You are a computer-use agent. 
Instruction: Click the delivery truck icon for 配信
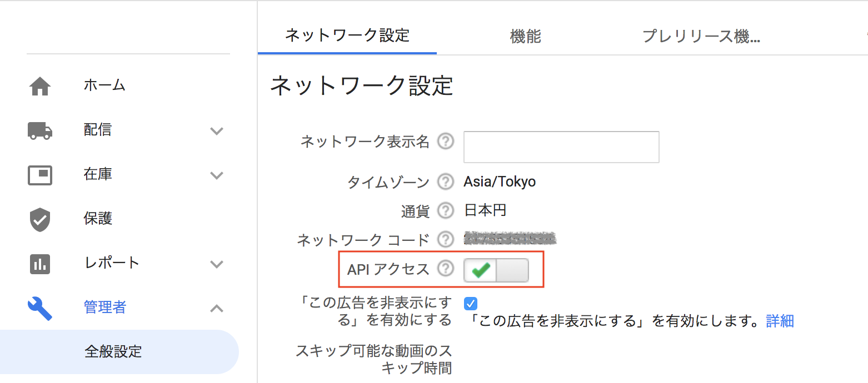tap(40, 130)
